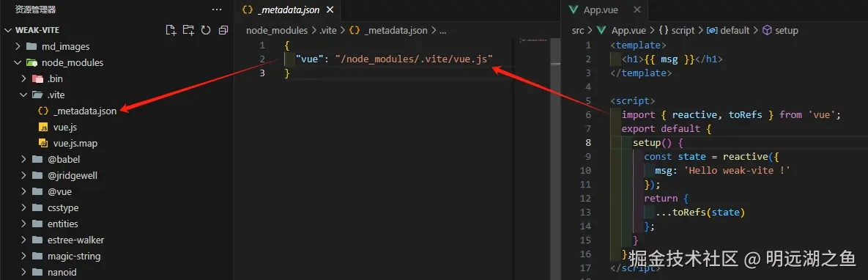The image size is (868, 280).
Task: Click the .vite open folder icon
Action: click(37, 95)
